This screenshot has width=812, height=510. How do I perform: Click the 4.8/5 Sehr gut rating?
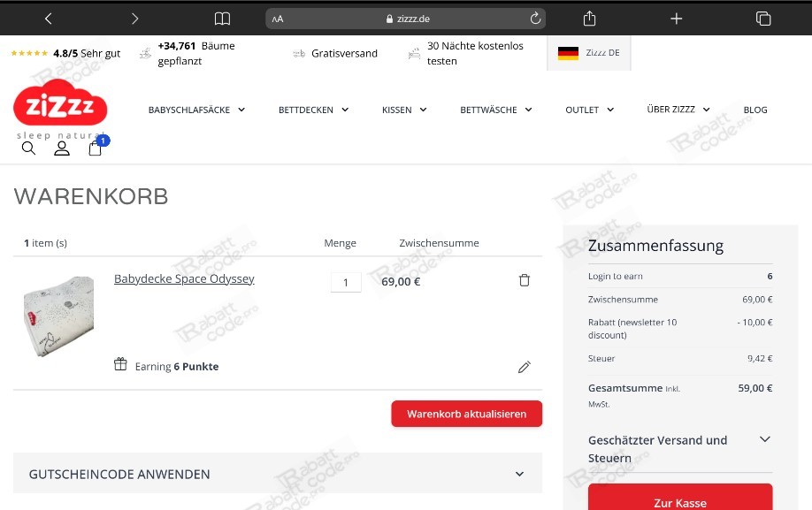(x=87, y=53)
